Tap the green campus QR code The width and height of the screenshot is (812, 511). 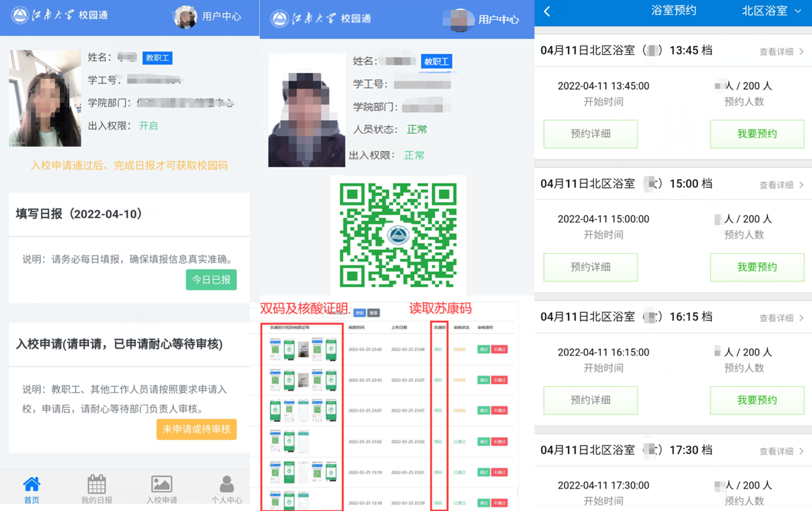(398, 235)
